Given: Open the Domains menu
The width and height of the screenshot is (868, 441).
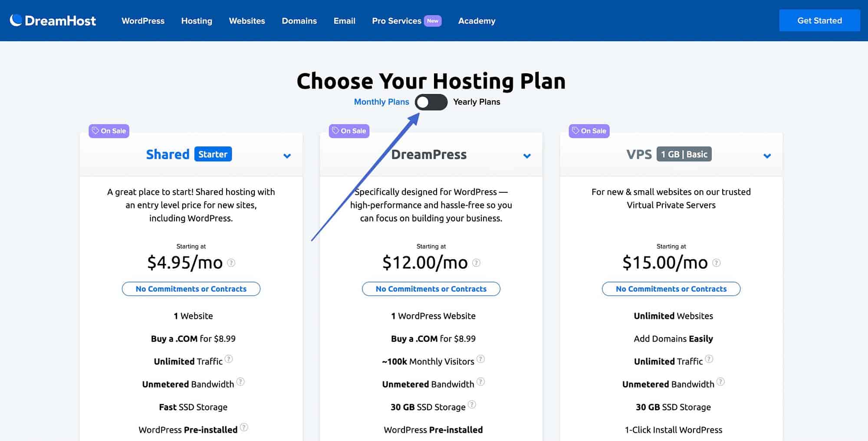Looking at the screenshot, I should tap(299, 21).
